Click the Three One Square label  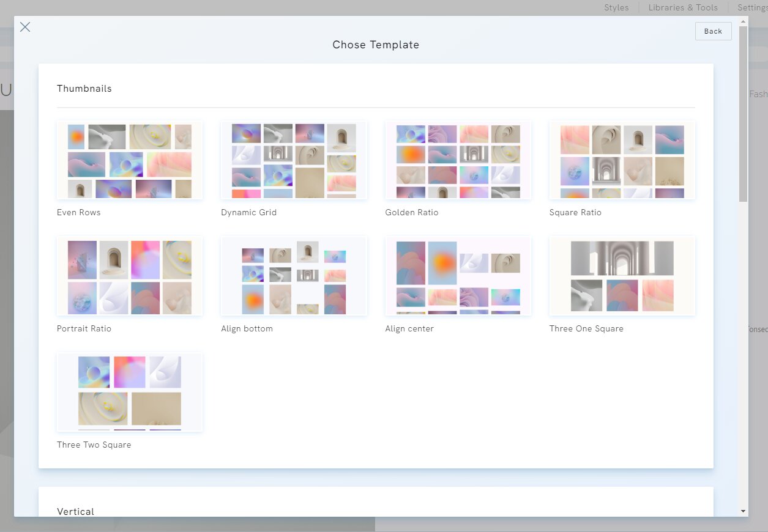tap(586, 329)
